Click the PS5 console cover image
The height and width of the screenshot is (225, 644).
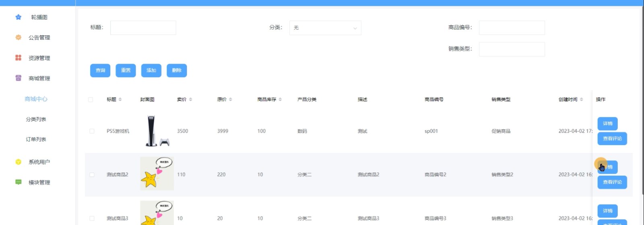[x=157, y=131]
